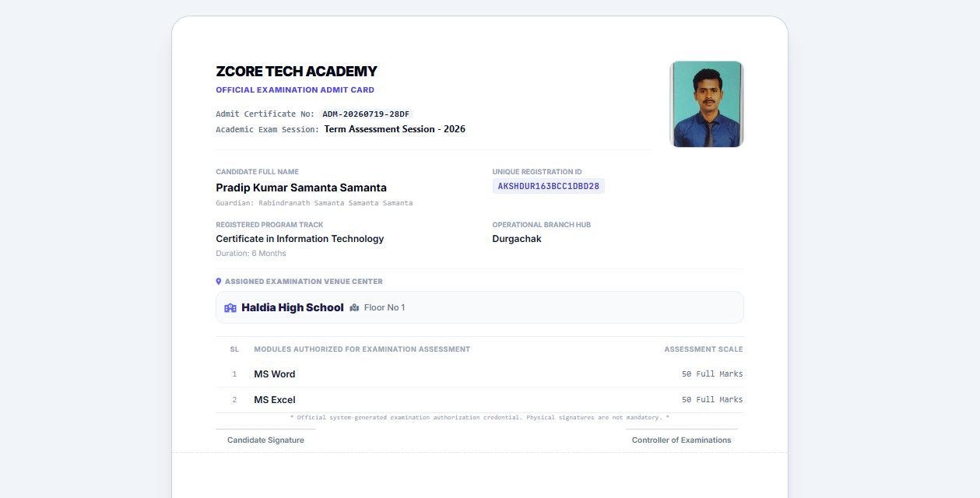980x498 pixels.
Task: Click Certificate in Information Technology program
Action: pyautogui.click(x=300, y=239)
